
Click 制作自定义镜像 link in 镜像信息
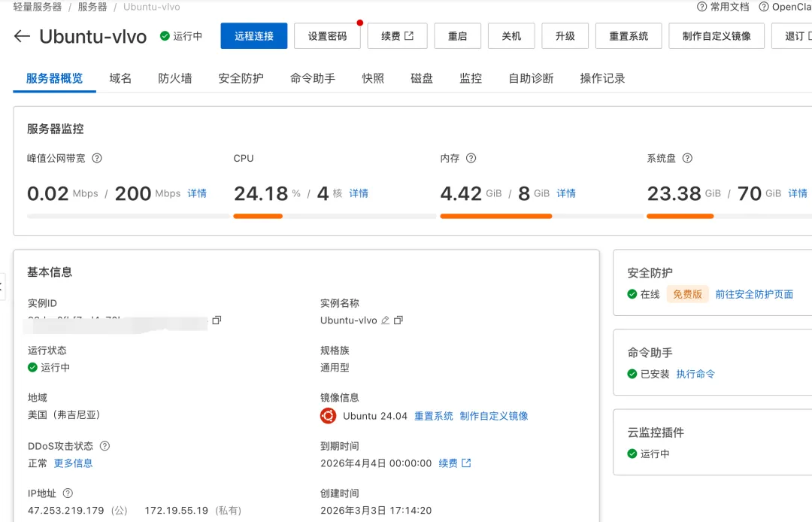pos(493,416)
